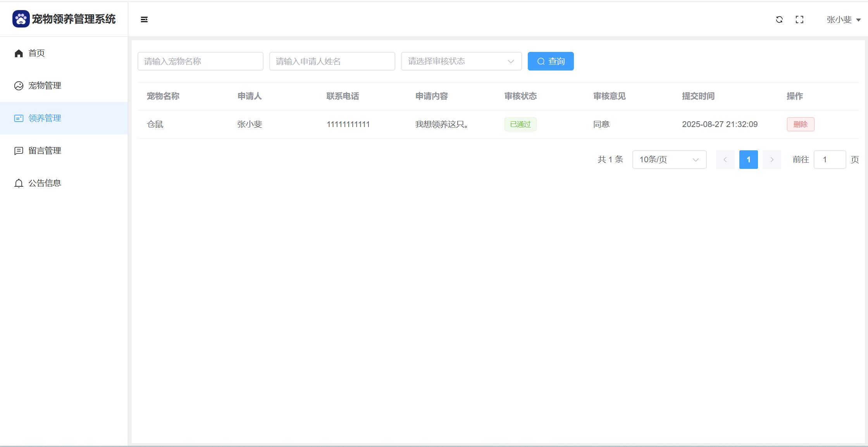This screenshot has width=868, height=447.
Task: Open the 张小斐 user dropdown
Action: pos(843,19)
